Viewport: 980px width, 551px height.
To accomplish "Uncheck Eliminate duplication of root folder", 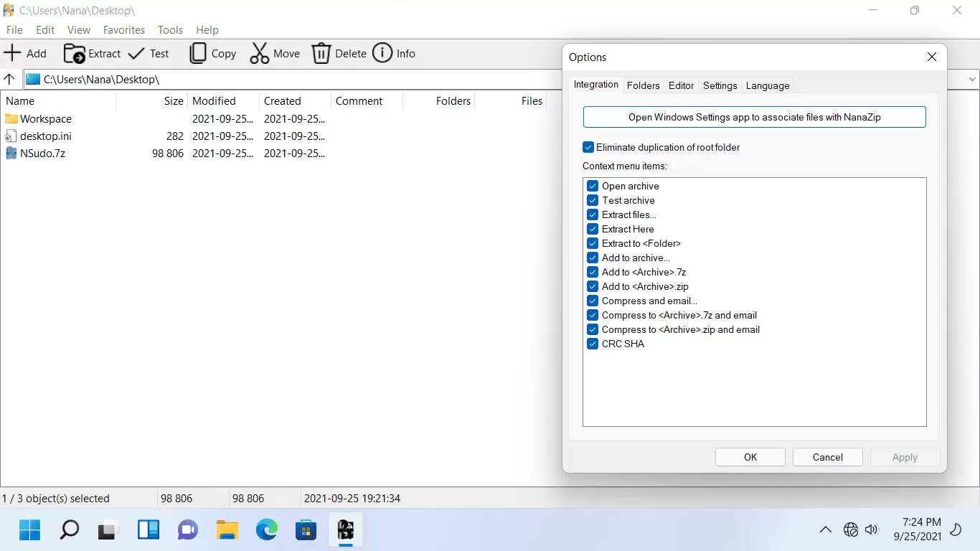I will tap(588, 147).
